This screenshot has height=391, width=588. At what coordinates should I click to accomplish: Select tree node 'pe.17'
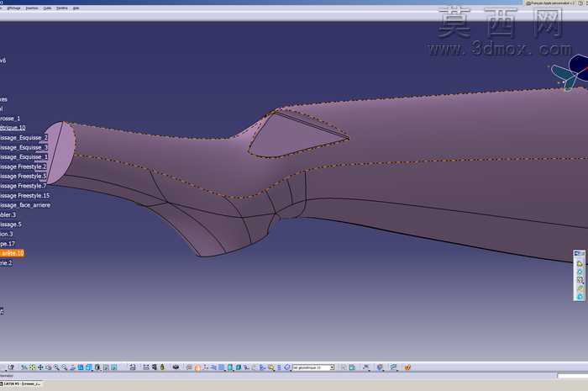8,244
